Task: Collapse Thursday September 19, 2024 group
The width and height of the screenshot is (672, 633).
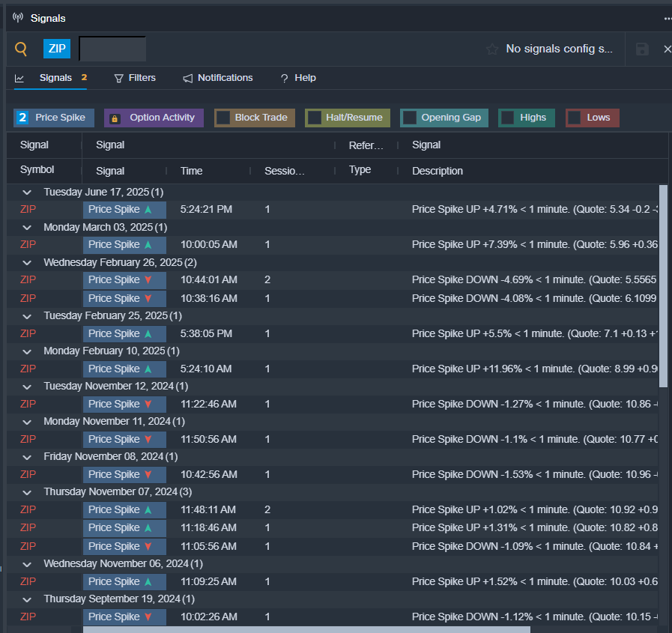Action: (27, 599)
